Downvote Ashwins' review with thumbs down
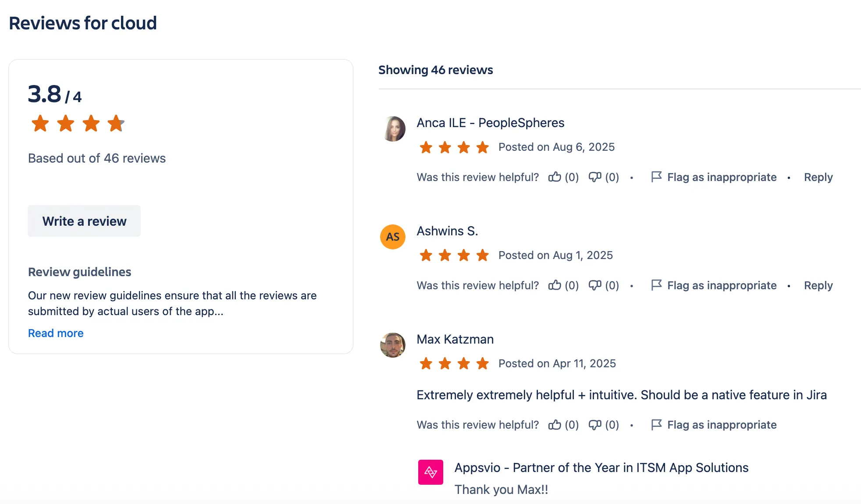861x504 pixels. pos(595,285)
